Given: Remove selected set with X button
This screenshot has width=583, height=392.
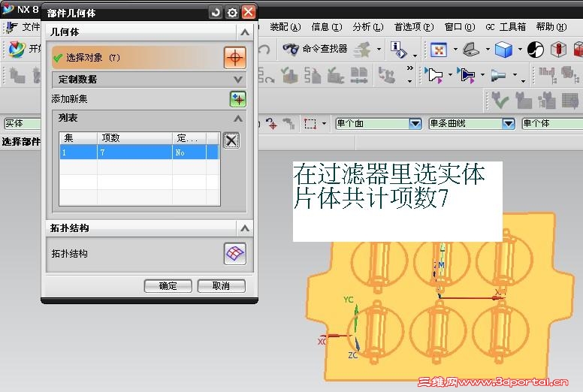Looking at the screenshot, I should click(x=231, y=140).
